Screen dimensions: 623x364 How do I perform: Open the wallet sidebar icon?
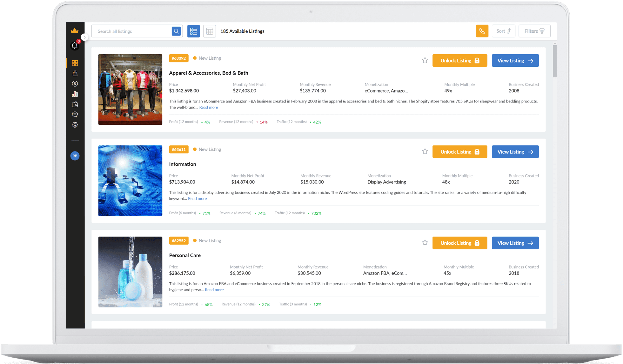75,104
